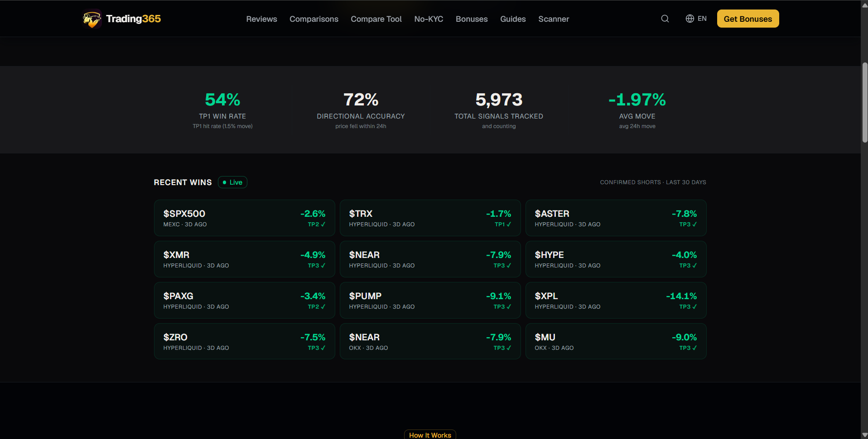Open the Reviews menu item
Screen dimensions: 868x439
click(261, 19)
